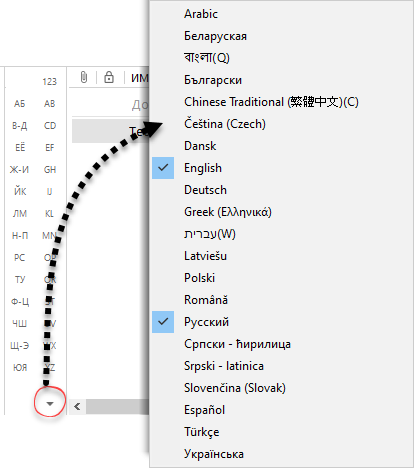
Task: Select the Arabic language option
Action: (x=282, y=14)
